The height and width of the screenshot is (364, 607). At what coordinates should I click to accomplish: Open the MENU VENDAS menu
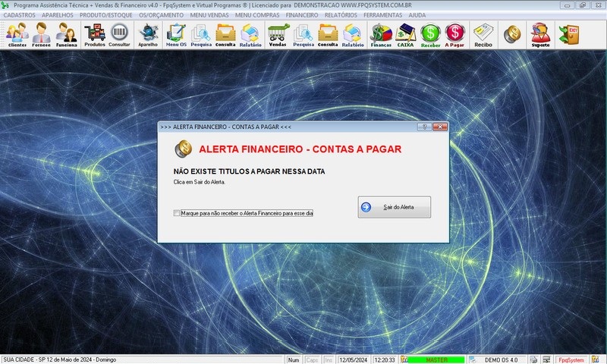coord(209,15)
